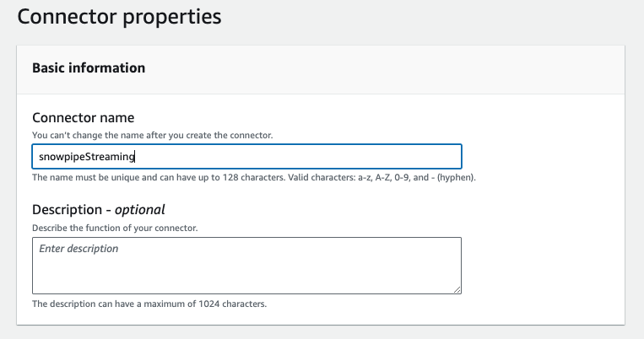644x339 pixels.
Task: Click the Connector name input field
Action: click(x=246, y=157)
